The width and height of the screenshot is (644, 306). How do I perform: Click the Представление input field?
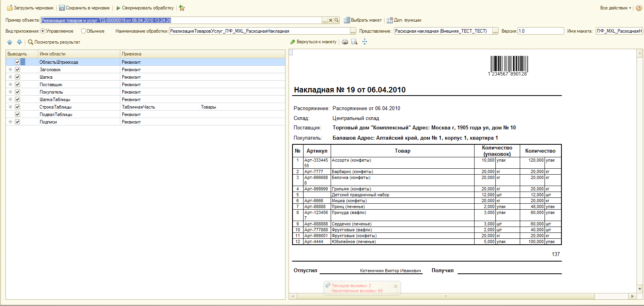click(x=443, y=31)
